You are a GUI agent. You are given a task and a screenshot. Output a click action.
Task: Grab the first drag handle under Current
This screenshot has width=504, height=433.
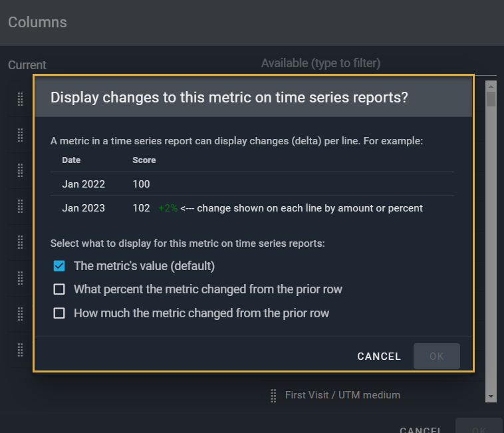[20, 99]
